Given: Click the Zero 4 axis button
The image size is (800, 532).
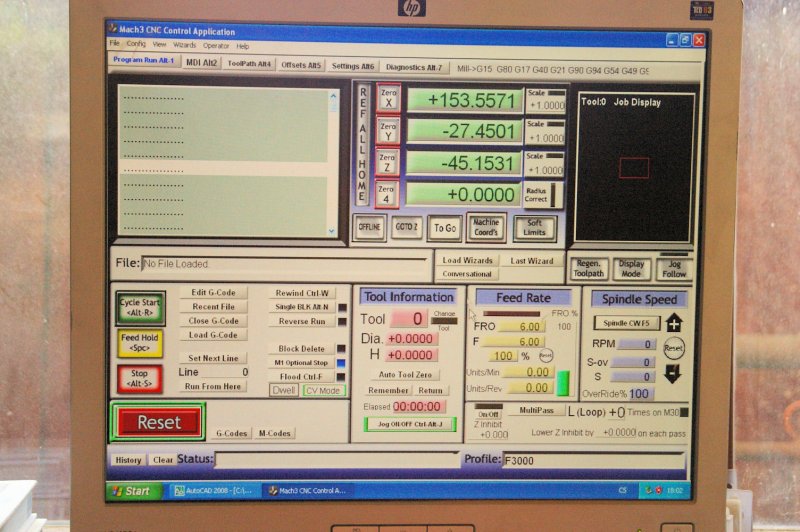Looking at the screenshot, I should click(386, 194).
